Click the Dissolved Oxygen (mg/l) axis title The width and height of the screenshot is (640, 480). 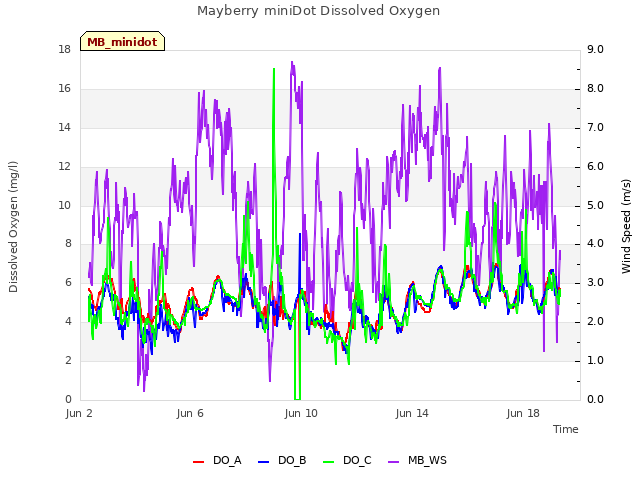[13, 227]
